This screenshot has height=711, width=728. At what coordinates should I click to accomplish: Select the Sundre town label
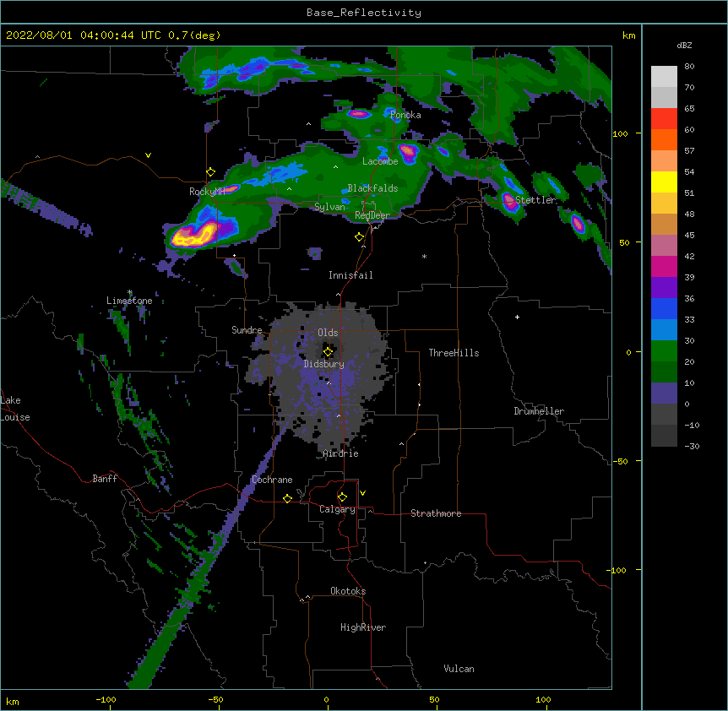click(247, 330)
